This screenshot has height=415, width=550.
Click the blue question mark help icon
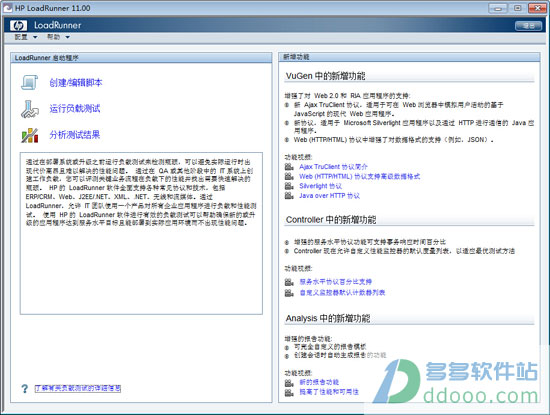pos(24,388)
